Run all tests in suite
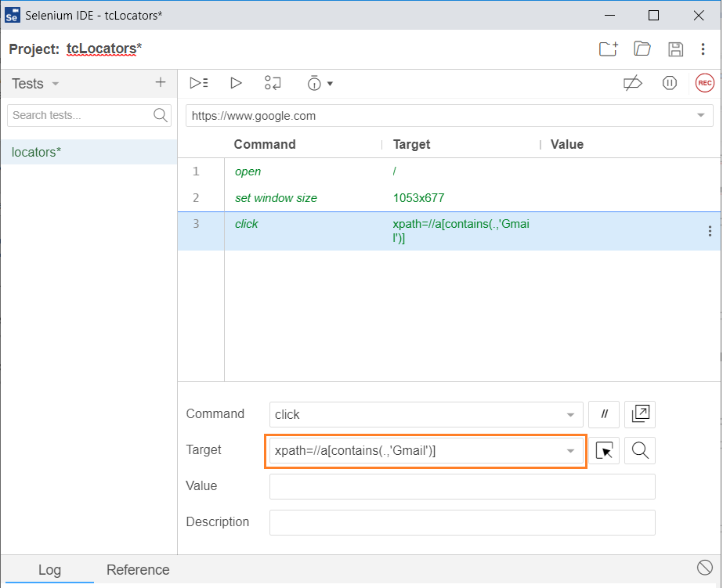The image size is (723, 588). pos(199,83)
